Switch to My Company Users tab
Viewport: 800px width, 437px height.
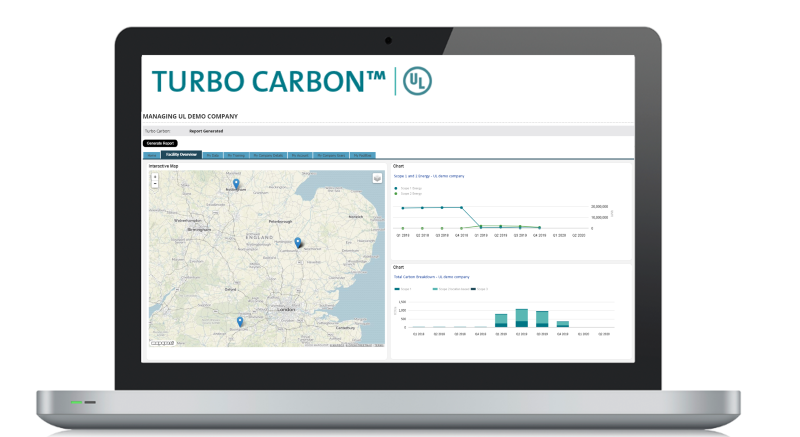pos(332,156)
